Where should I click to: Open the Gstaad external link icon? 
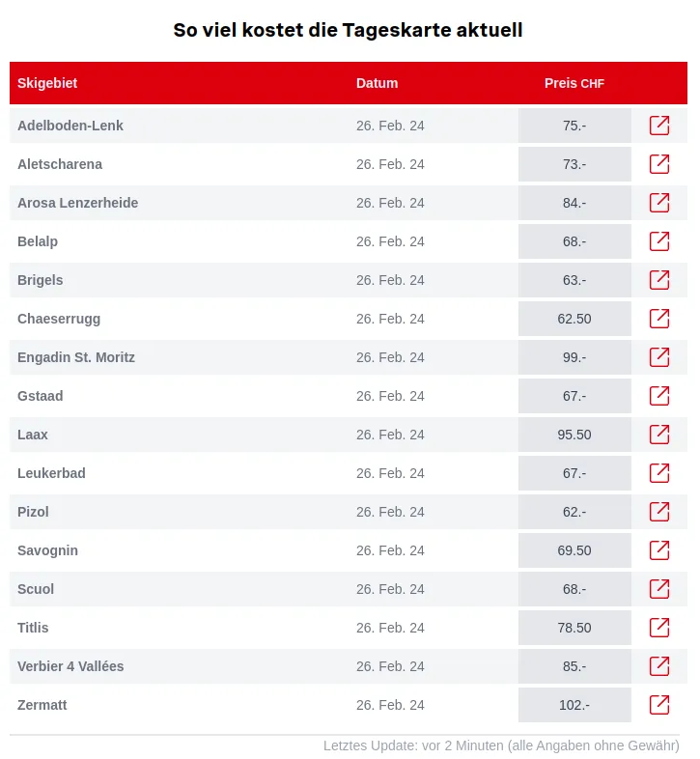pyautogui.click(x=659, y=396)
